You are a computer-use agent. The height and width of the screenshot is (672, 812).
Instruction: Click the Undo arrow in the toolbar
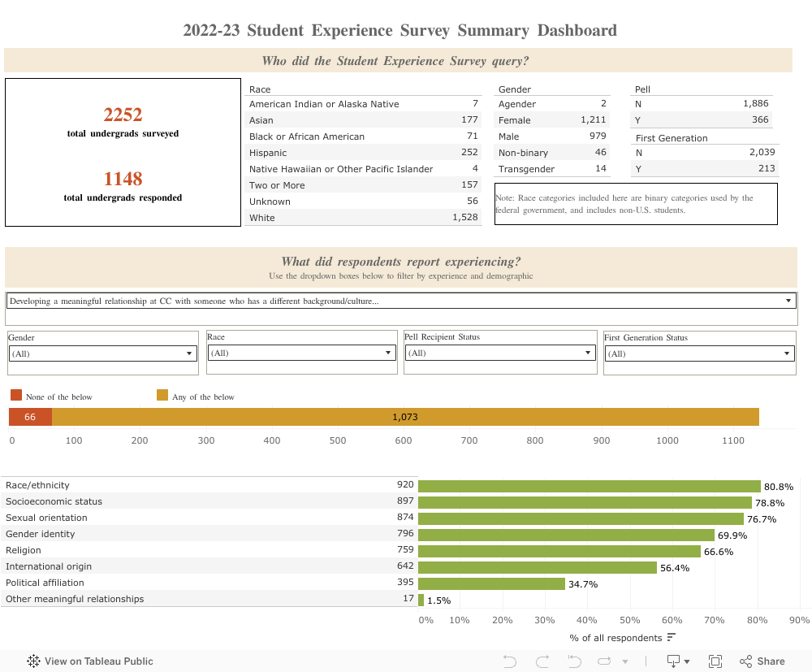509,661
